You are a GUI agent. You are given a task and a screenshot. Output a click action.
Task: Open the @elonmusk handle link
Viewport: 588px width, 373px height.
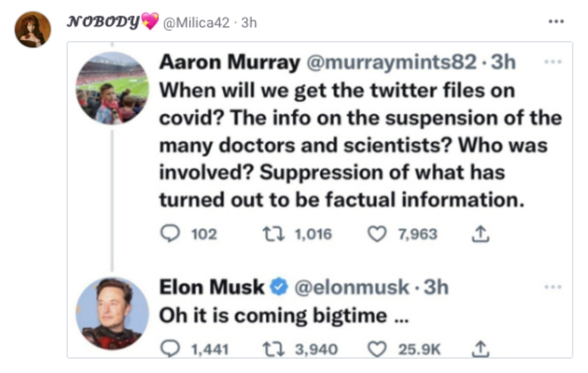click(x=352, y=287)
